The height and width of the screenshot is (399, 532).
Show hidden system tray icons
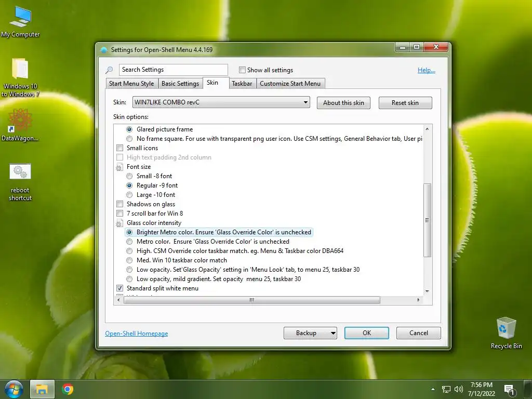click(433, 389)
